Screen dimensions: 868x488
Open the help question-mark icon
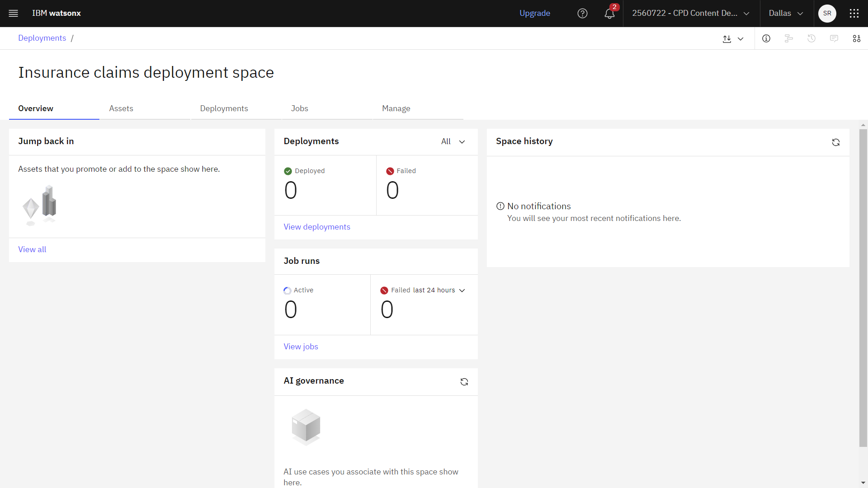582,13
